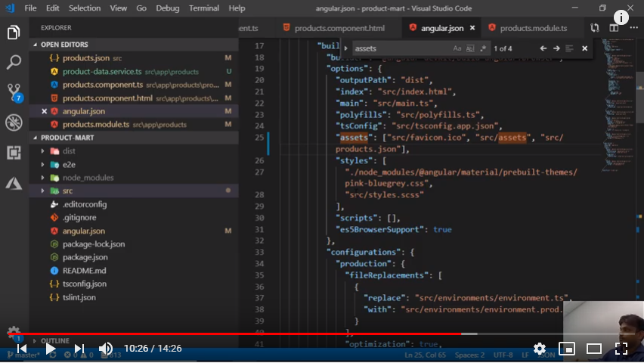This screenshot has width=644, height=363.
Task: Collapse the OPEN EDITORS section
Action: click(36, 45)
